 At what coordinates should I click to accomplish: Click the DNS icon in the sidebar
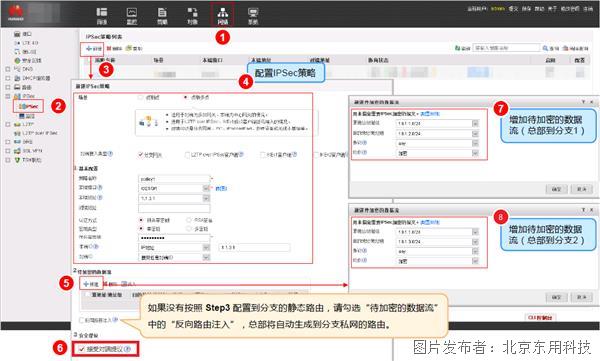[x=17, y=69]
